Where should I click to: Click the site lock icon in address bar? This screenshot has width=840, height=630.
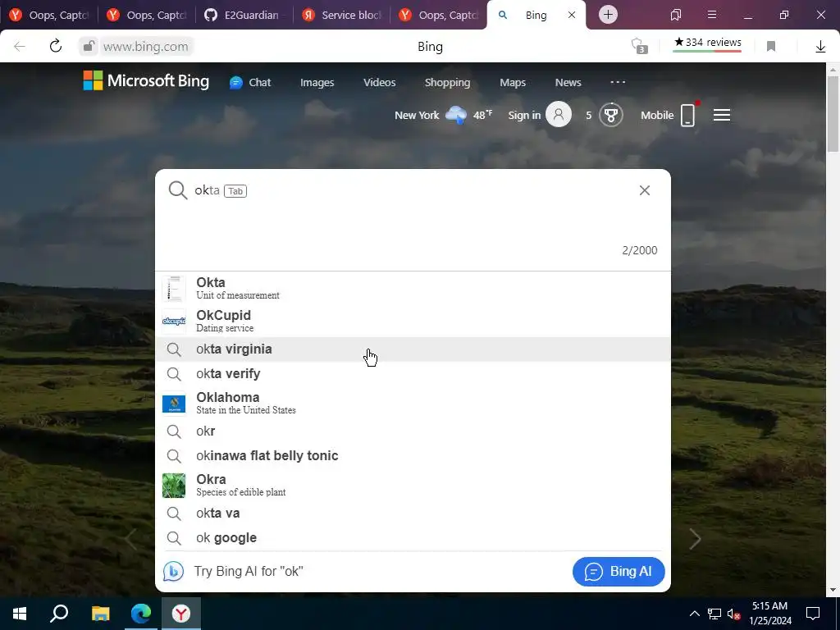point(89,47)
